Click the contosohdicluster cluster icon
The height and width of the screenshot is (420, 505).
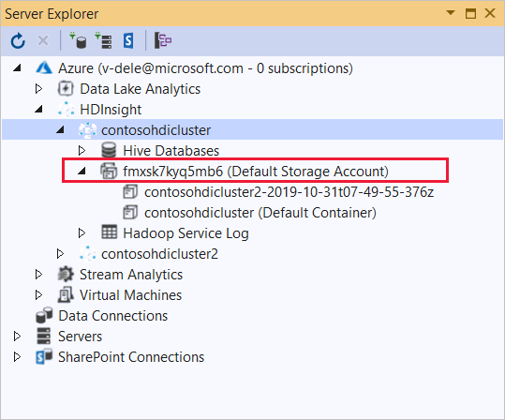point(87,130)
